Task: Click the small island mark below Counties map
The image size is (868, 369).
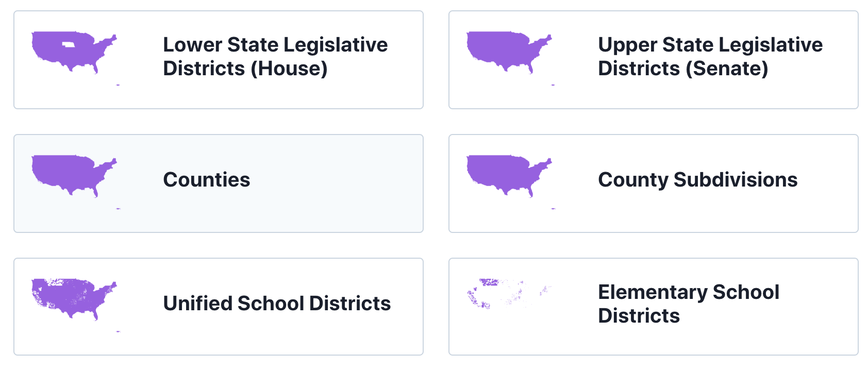Action: point(118,209)
